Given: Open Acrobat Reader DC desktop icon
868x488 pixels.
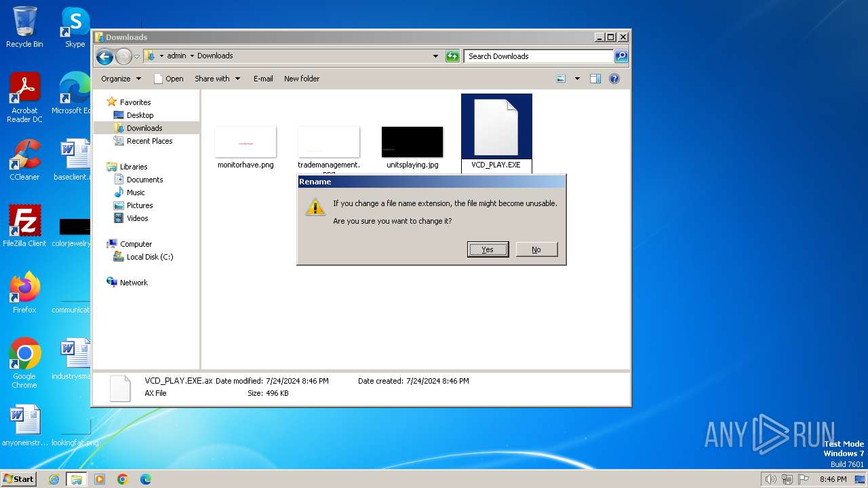Looking at the screenshot, I should 24,98.
